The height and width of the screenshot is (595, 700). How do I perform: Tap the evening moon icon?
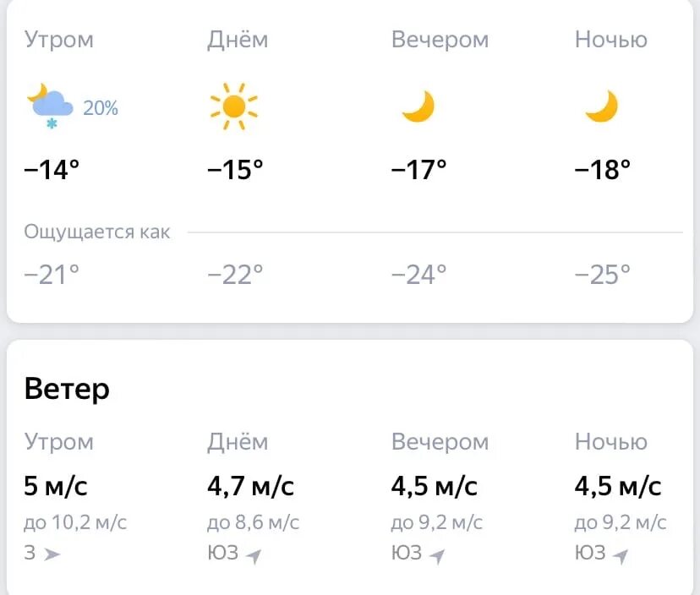(418, 106)
